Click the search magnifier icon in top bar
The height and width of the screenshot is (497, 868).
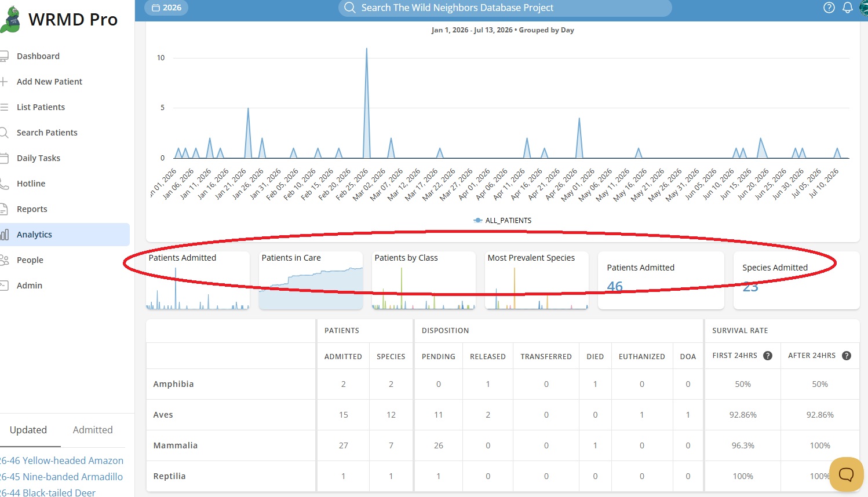[349, 8]
